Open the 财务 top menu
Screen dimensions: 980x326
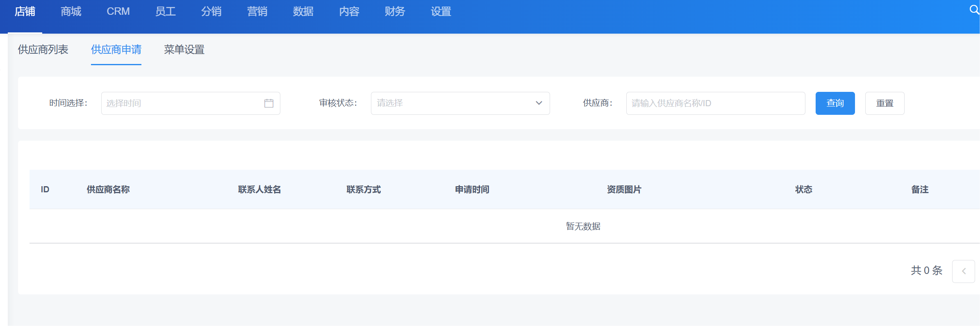tap(395, 11)
